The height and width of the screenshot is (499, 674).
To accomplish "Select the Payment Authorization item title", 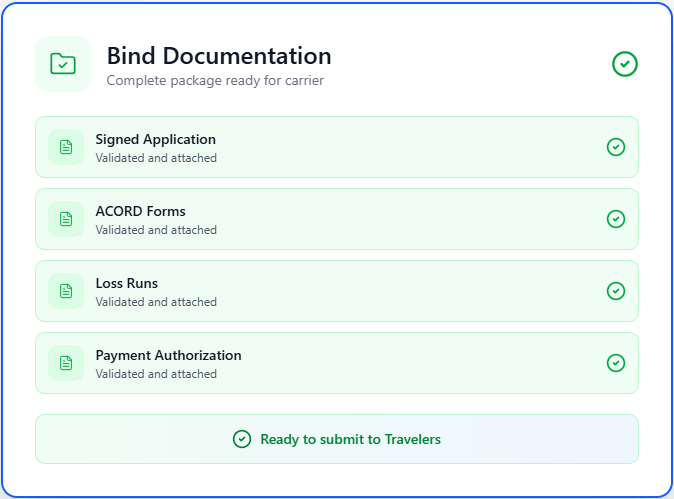I will (168, 355).
